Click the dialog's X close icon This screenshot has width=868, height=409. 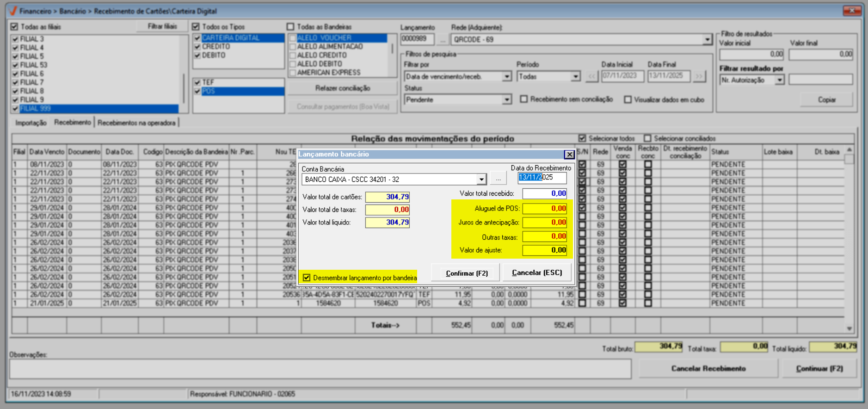coord(569,155)
